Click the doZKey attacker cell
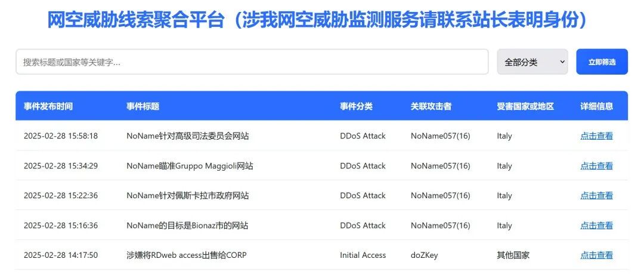The image size is (644, 274). pyautogui.click(x=425, y=255)
